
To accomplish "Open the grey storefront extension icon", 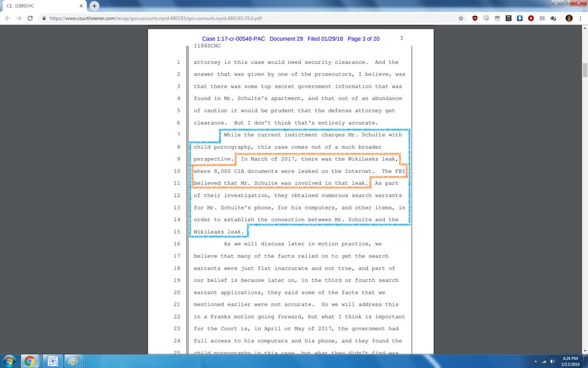I will pos(497,18).
